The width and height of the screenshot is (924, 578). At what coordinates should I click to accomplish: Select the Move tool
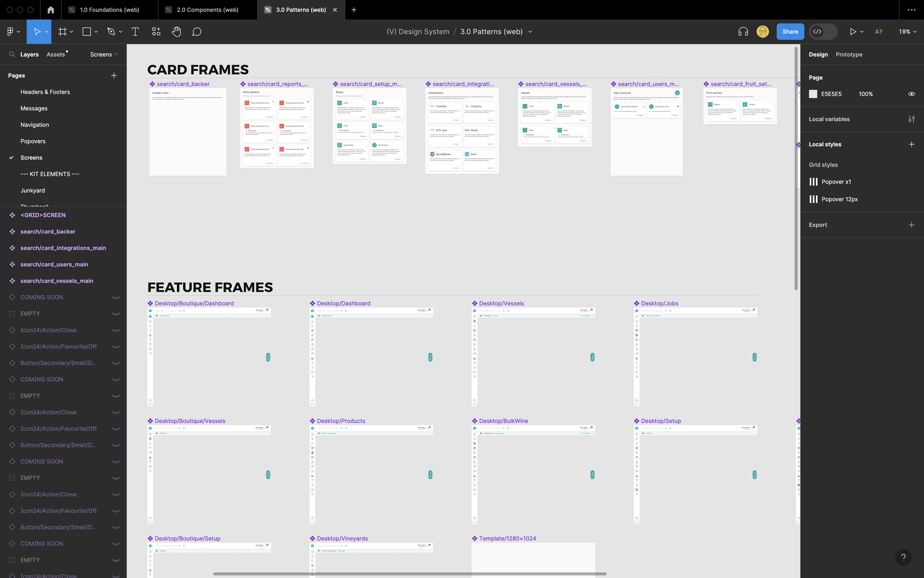pyautogui.click(x=37, y=32)
